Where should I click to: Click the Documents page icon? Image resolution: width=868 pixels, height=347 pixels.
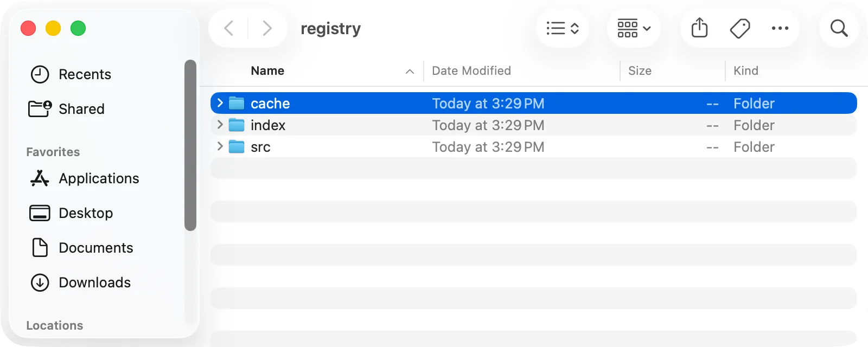click(40, 248)
